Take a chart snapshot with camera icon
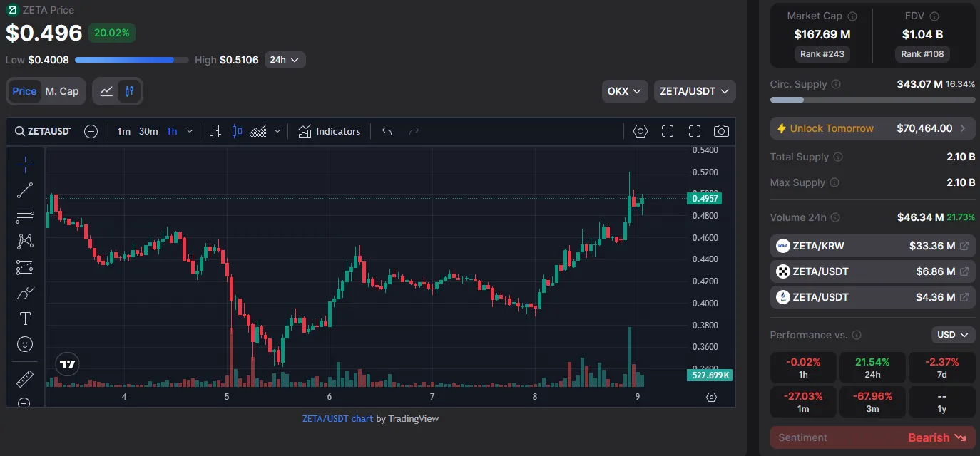 [721, 131]
